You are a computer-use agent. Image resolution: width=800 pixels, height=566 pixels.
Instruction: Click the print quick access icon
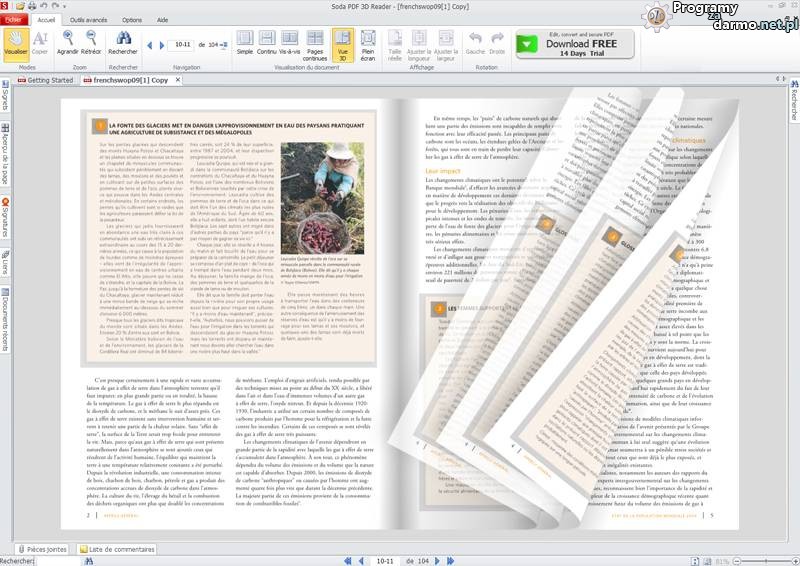pos(32,6)
